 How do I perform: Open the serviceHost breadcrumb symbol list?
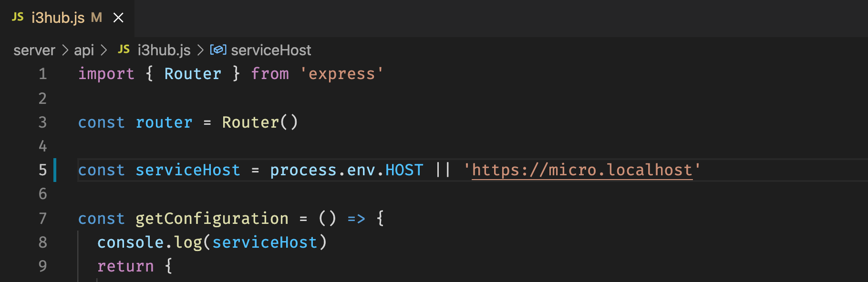click(x=271, y=50)
